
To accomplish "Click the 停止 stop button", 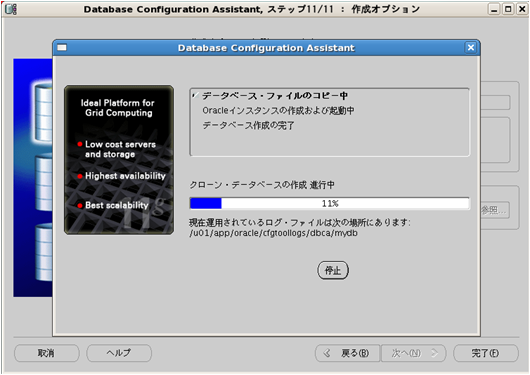I will click(333, 270).
